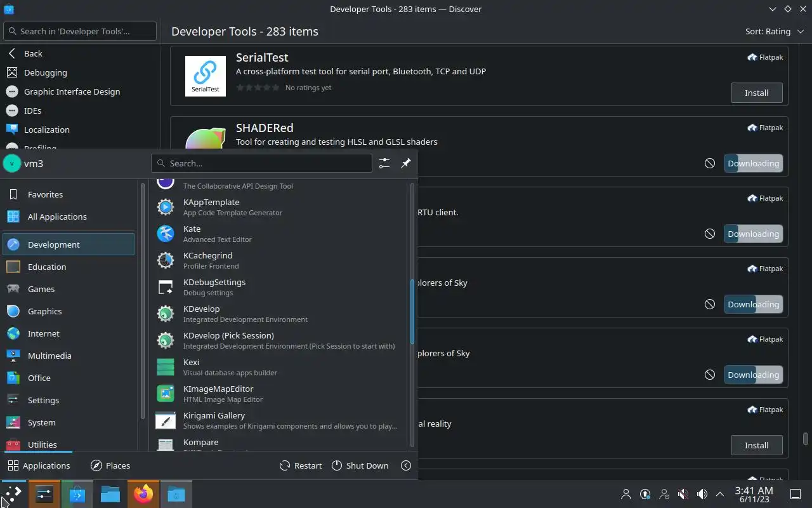Click the Show Desktop button in the panel
Viewport: 812px width, 508px height.
(796, 494)
